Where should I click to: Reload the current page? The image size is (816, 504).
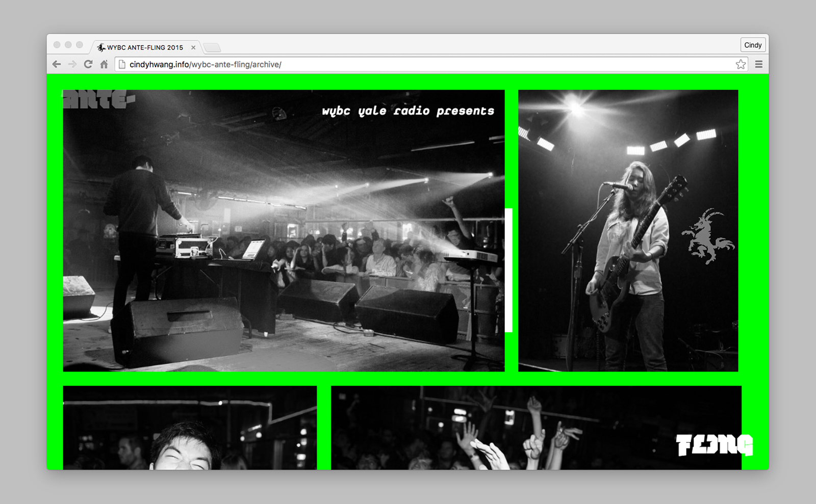tap(88, 64)
